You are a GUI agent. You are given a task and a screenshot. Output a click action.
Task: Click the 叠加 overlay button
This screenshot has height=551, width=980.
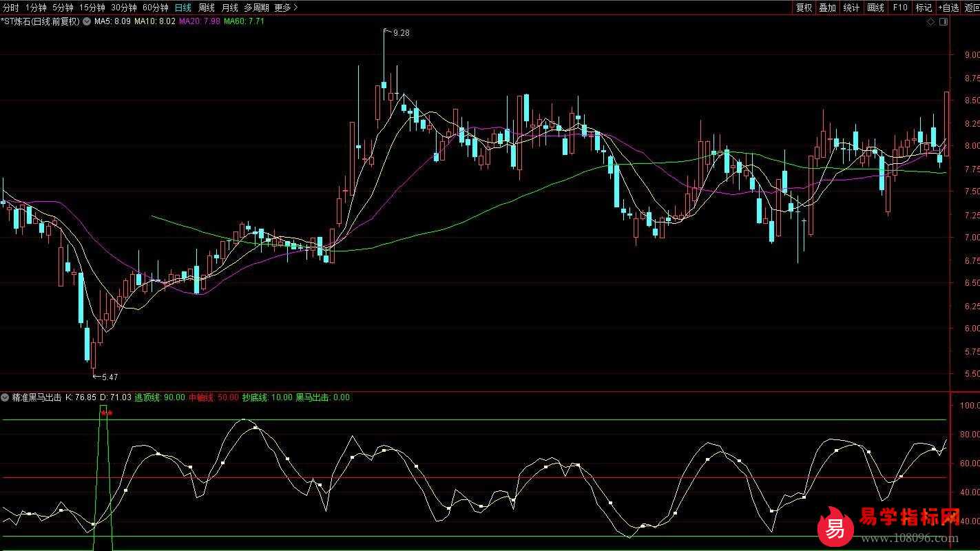827,8
